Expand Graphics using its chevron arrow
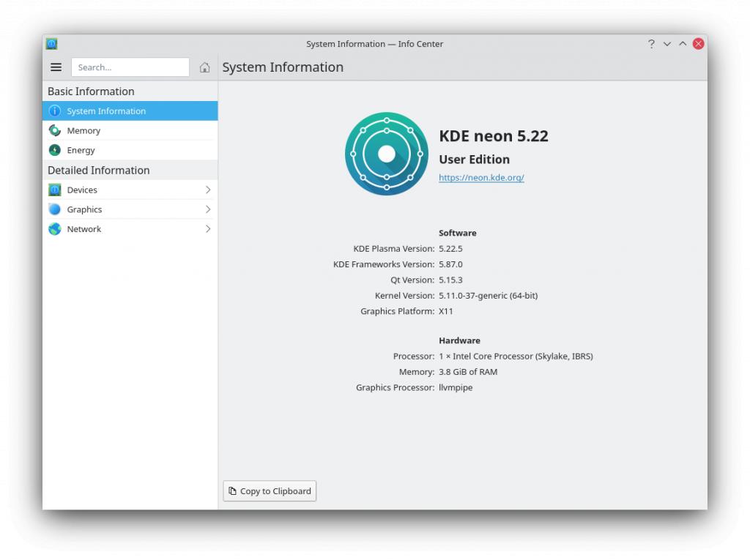Image resolution: width=750 pixels, height=560 pixels. point(208,209)
